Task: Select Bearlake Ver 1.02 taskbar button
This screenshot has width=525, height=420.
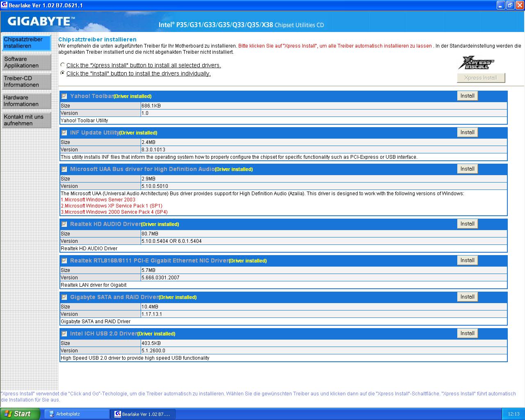Action: pos(143,414)
